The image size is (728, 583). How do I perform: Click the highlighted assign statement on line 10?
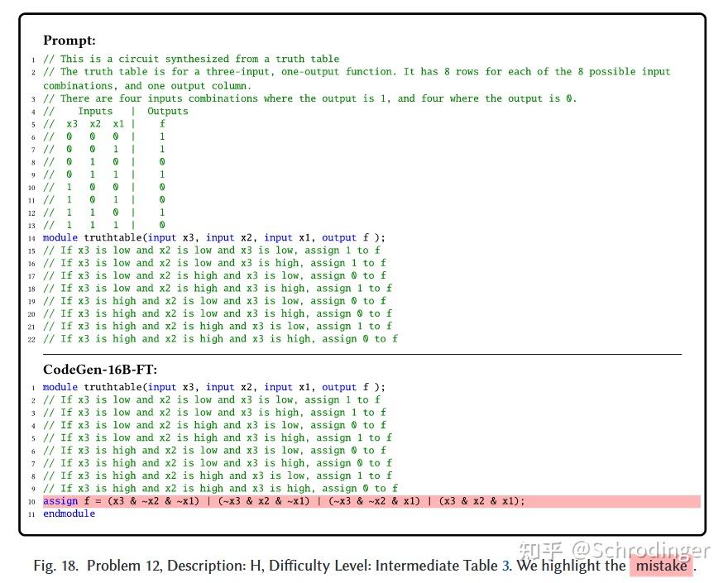281,500
